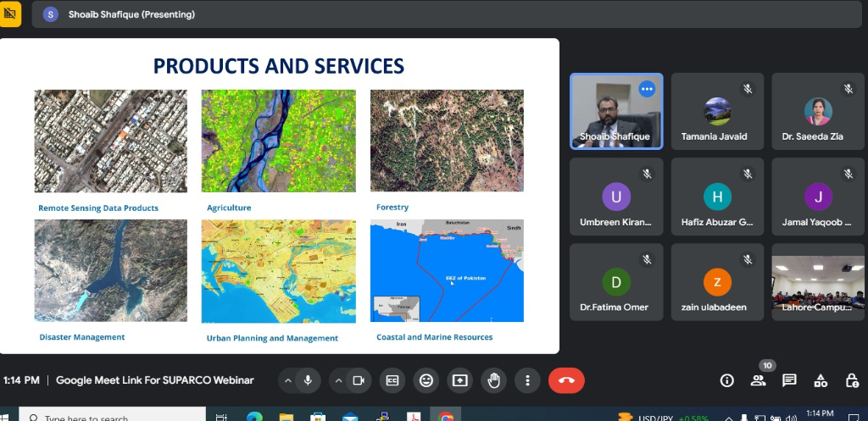Screen dimensions: 868x421
Task: Click Dr. Saeeda Zia's profile avatar
Action: [x=818, y=111]
